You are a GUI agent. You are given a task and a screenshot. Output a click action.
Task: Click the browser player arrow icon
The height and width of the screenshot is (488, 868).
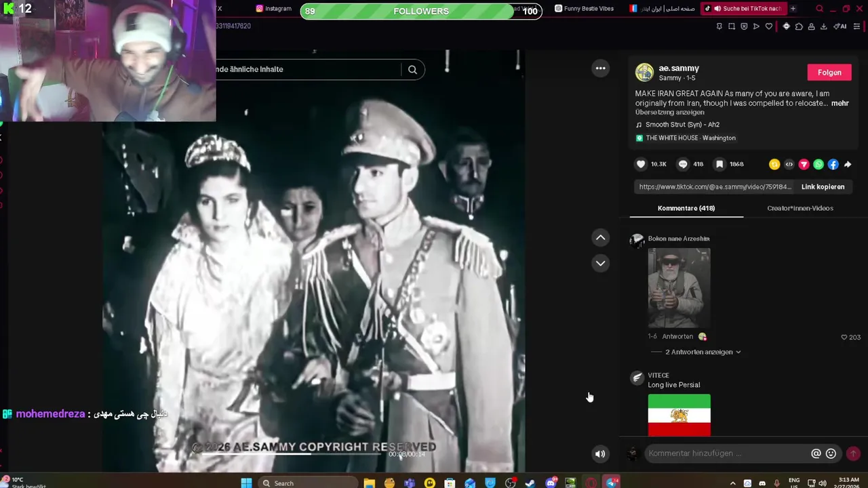[x=756, y=26]
